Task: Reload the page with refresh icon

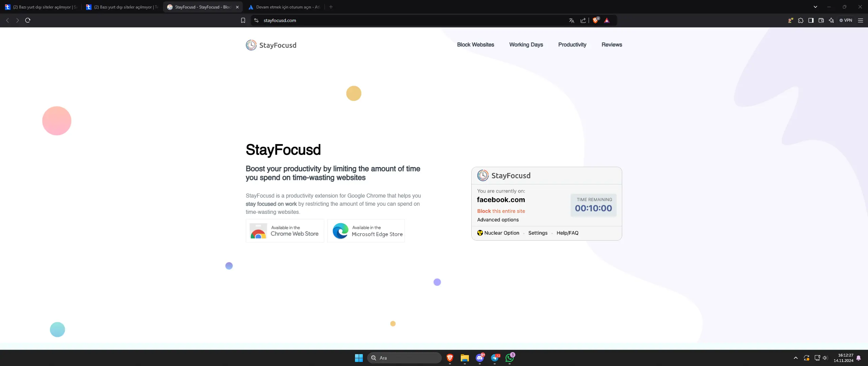Action: click(28, 20)
